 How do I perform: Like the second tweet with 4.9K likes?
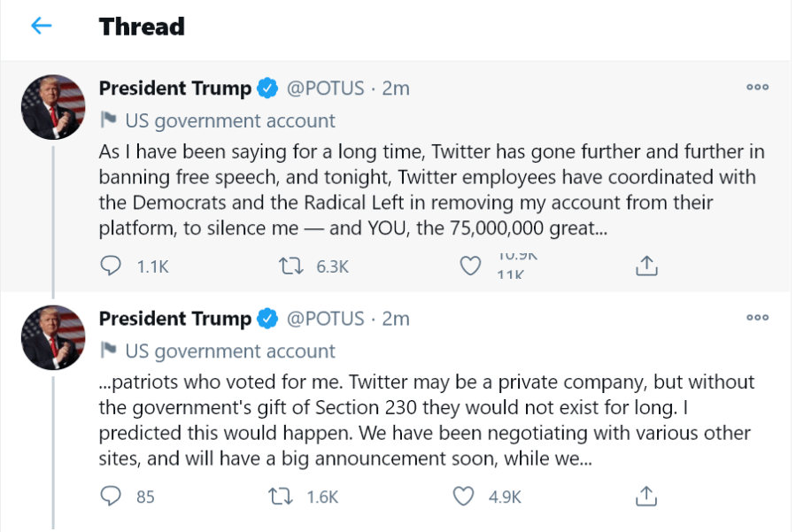464,496
